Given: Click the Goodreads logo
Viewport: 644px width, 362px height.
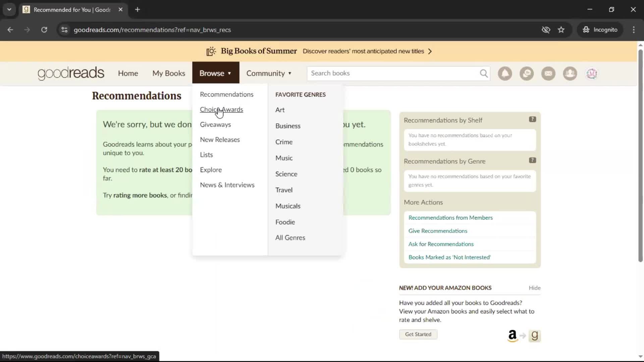Looking at the screenshot, I should coord(71,73).
